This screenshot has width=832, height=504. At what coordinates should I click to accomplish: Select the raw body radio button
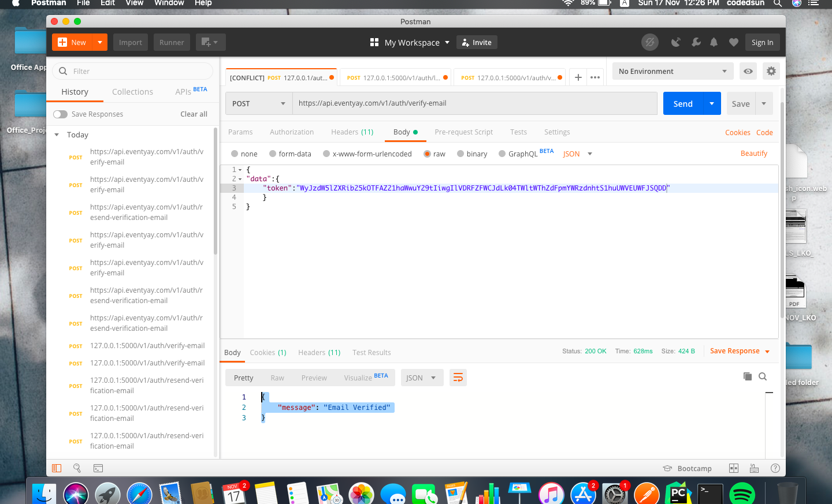point(427,154)
